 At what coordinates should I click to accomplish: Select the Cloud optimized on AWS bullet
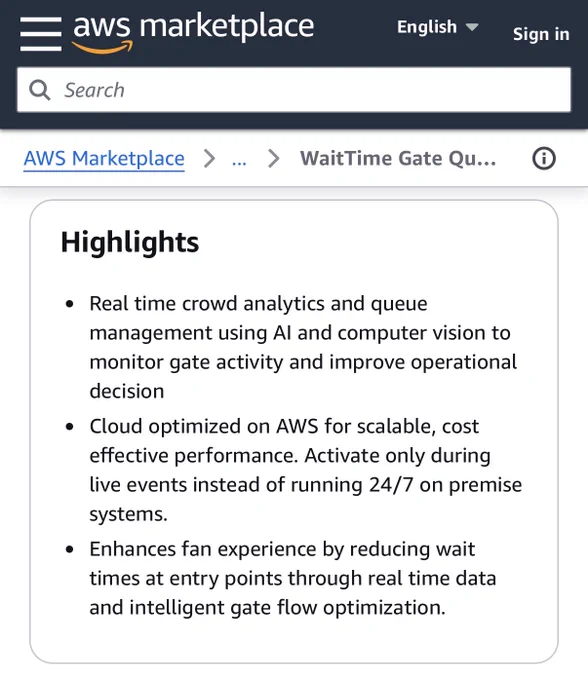pyautogui.click(x=306, y=470)
